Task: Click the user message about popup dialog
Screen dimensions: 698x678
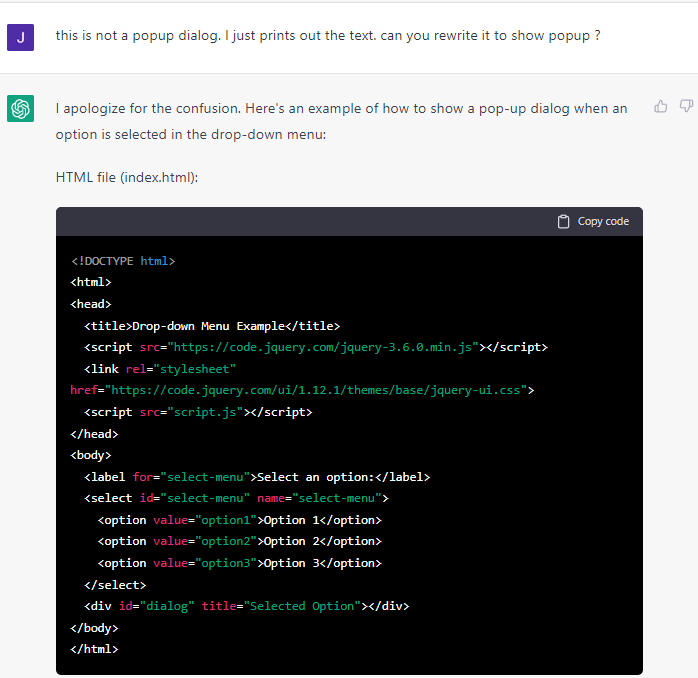Action: 328,36
